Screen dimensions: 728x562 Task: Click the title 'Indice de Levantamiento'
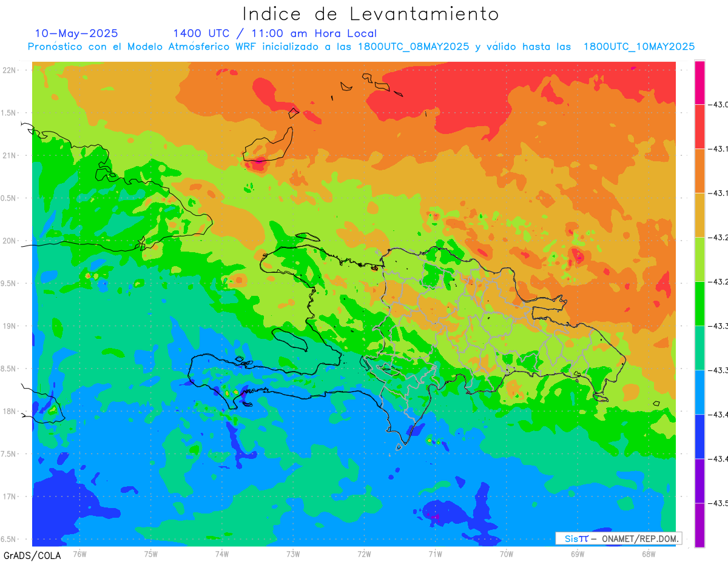(371, 13)
